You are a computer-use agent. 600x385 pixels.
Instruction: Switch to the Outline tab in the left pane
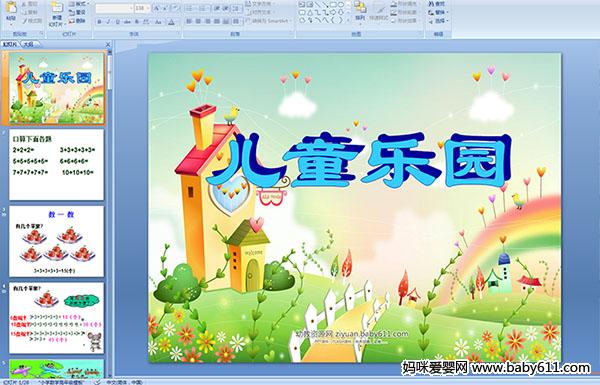(28, 44)
